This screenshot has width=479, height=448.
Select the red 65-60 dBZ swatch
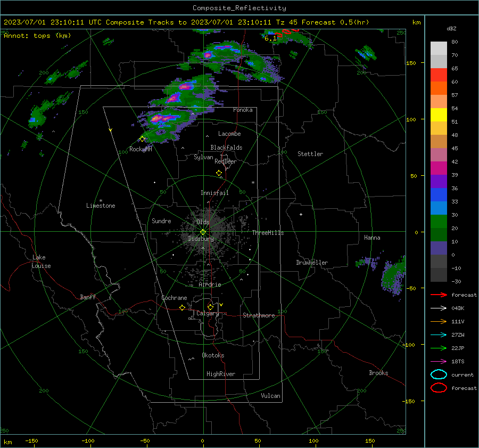pos(439,75)
